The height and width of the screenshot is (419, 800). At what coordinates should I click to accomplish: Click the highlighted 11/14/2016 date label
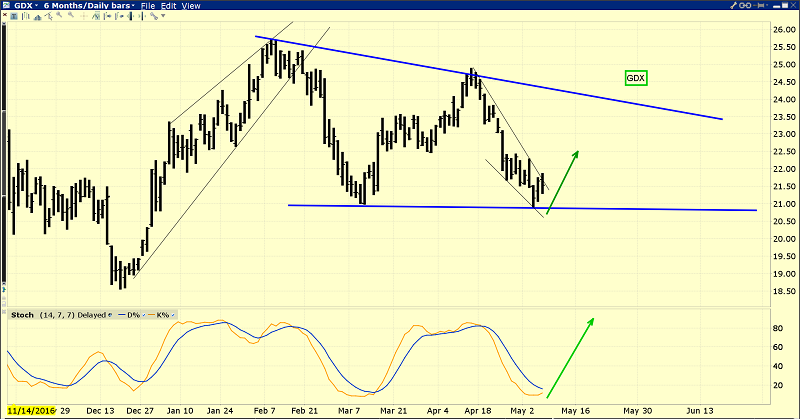[30, 411]
